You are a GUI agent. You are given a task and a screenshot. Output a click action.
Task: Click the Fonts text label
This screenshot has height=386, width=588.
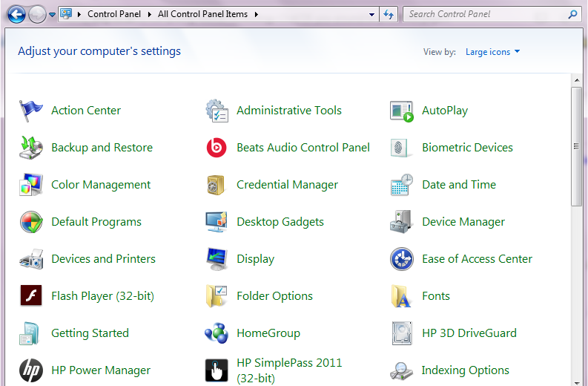(x=436, y=296)
